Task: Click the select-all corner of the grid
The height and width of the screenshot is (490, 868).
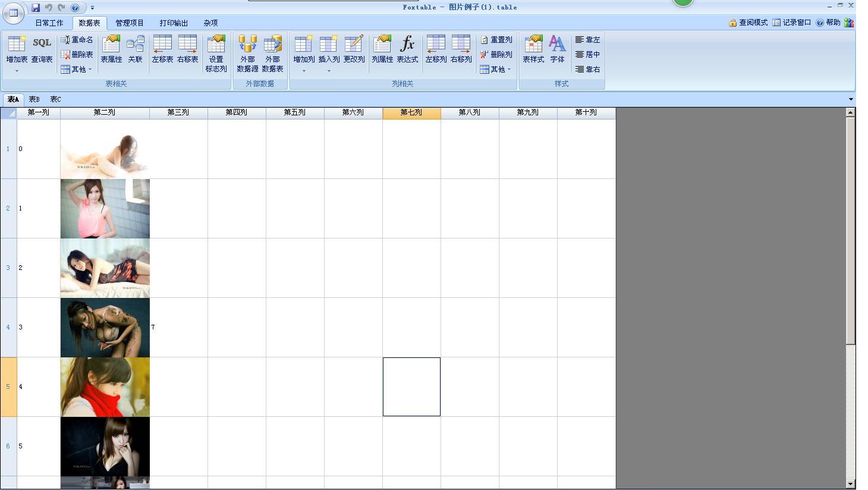Action: [x=8, y=113]
